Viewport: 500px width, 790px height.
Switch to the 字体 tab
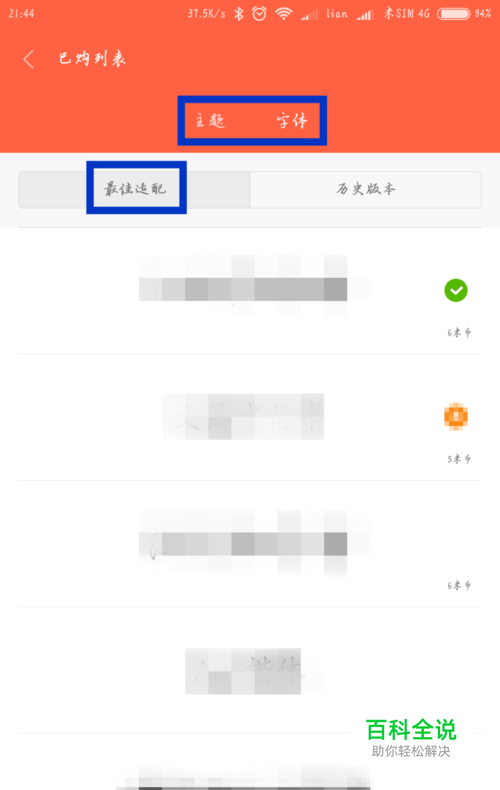point(291,120)
